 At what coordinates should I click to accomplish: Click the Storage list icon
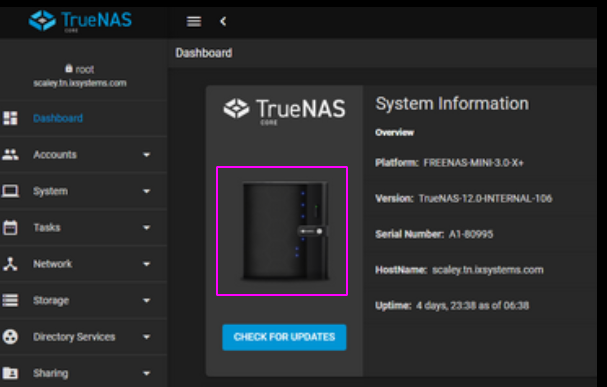click(10, 300)
